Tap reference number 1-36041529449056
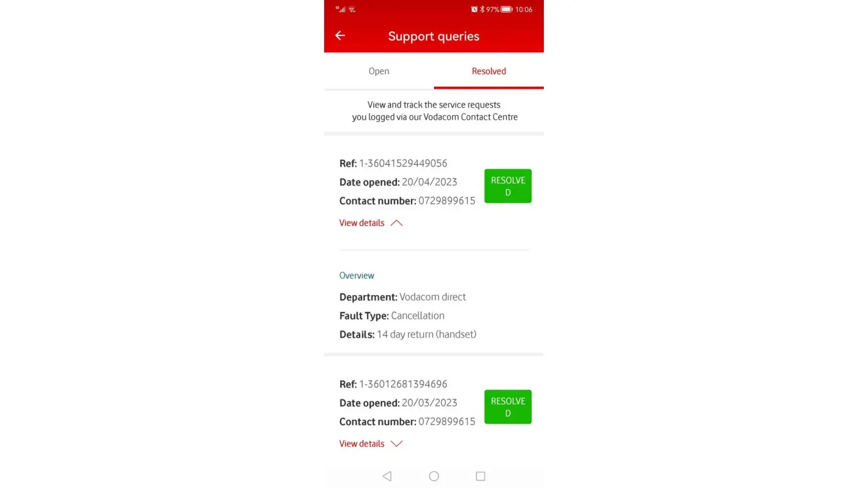The height and width of the screenshot is (488, 868). pyautogui.click(x=403, y=163)
